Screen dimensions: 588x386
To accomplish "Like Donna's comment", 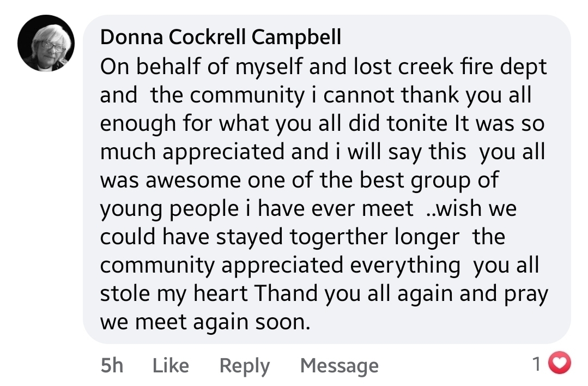I will pos(171,365).
